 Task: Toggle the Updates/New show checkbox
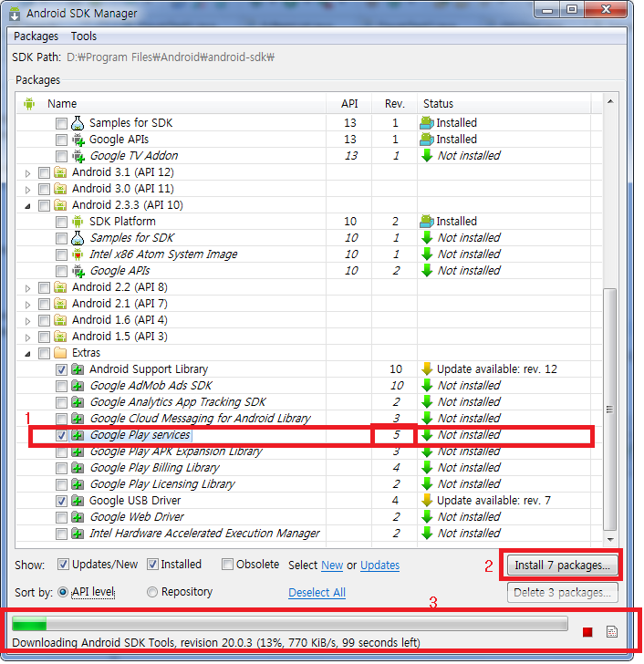tap(63, 565)
